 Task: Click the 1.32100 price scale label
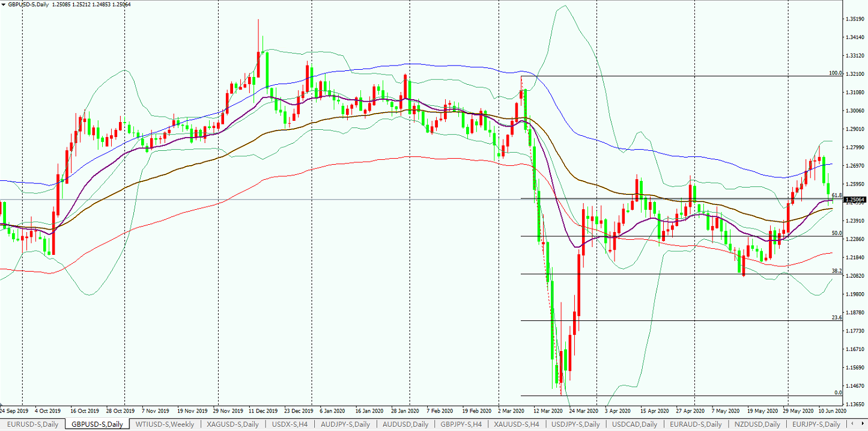pyautogui.click(x=855, y=74)
